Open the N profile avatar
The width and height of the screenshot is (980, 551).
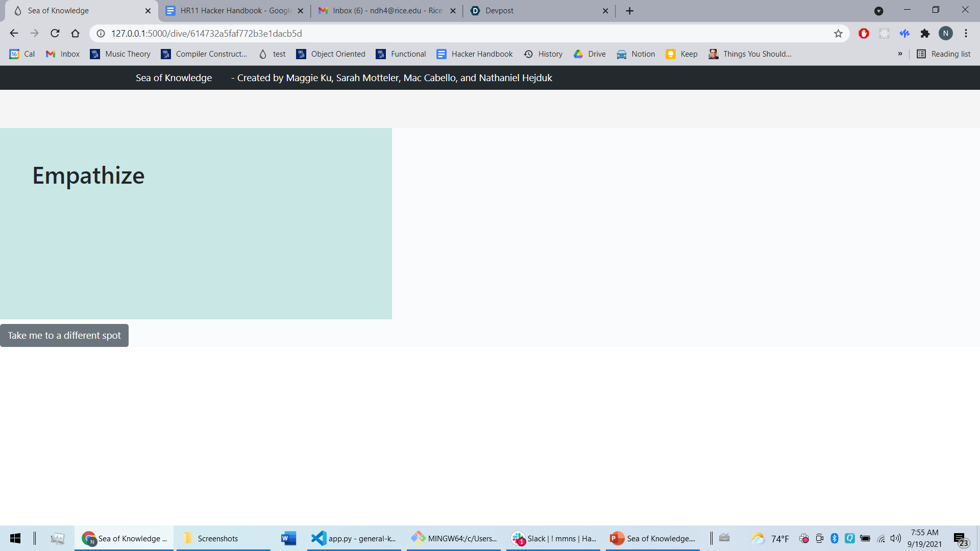pos(945,34)
